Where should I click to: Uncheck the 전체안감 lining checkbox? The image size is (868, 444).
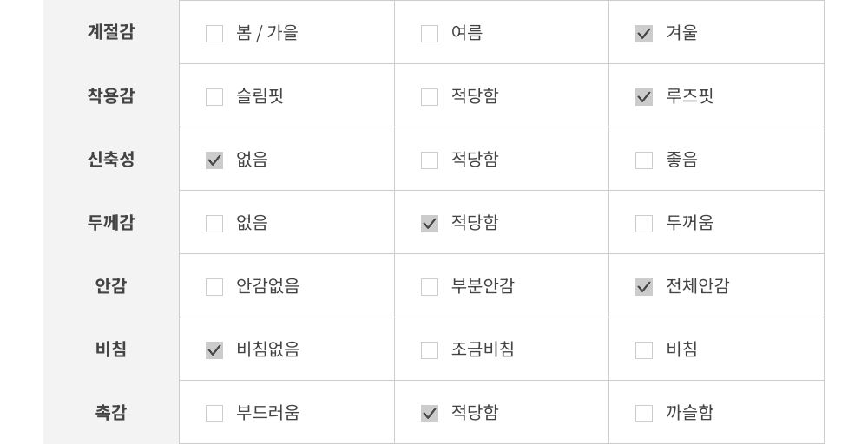tap(644, 287)
